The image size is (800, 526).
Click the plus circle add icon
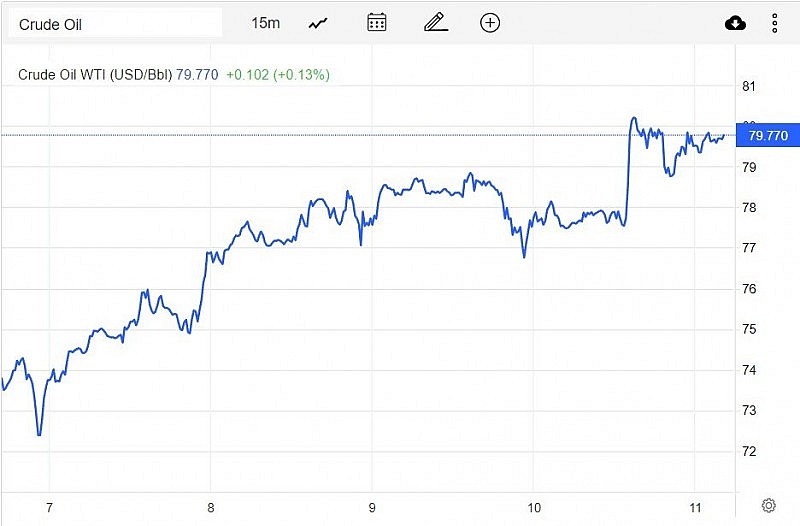490,23
